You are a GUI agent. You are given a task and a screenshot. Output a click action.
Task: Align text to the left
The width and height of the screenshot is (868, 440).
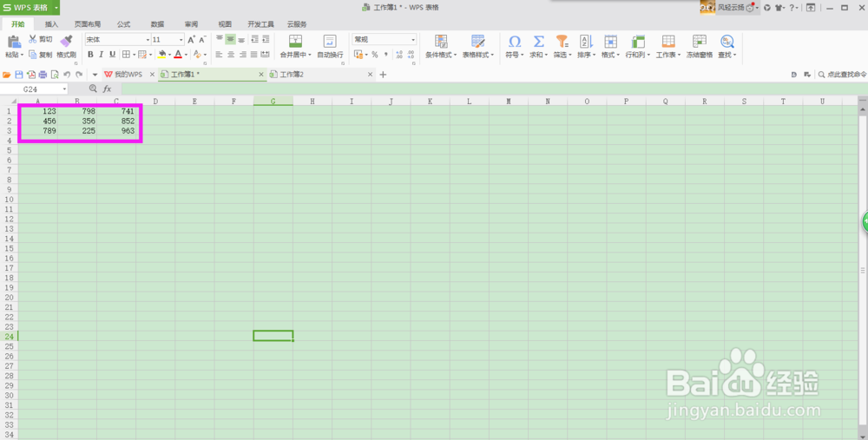point(220,54)
